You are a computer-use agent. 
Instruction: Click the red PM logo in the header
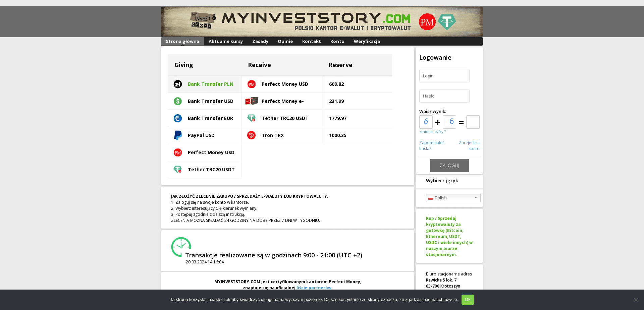click(x=427, y=21)
